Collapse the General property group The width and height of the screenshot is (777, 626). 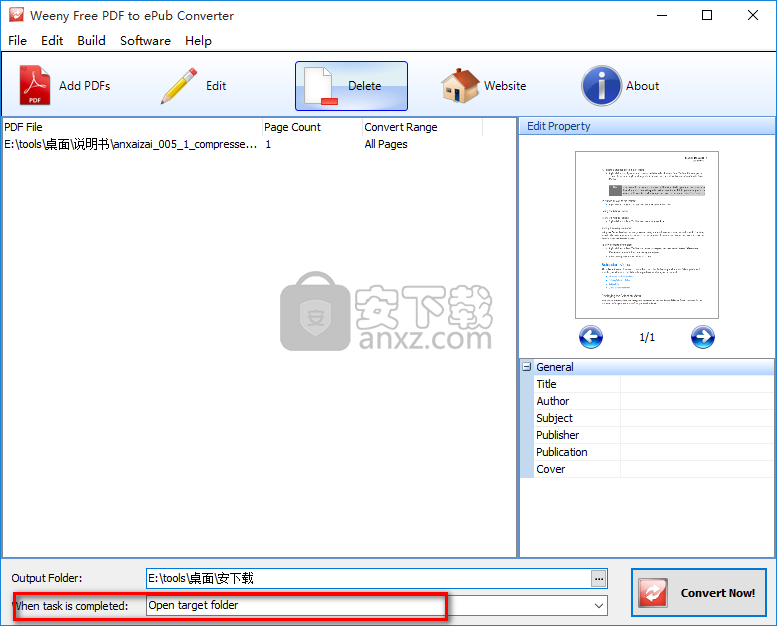[x=527, y=367]
